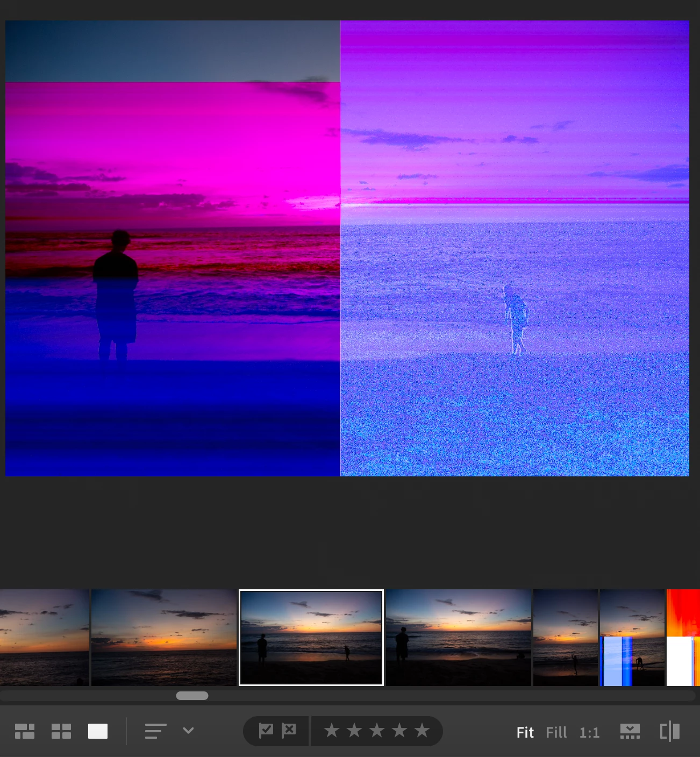Set rating to five stars
Screen dimensions: 700x757
point(422,731)
